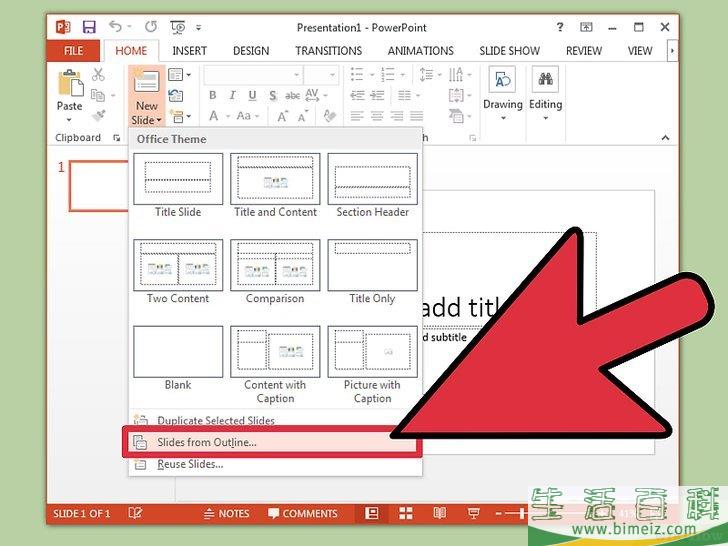This screenshot has height=546, width=728.
Task: Toggle the Underline formatting button
Action: tap(252, 95)
